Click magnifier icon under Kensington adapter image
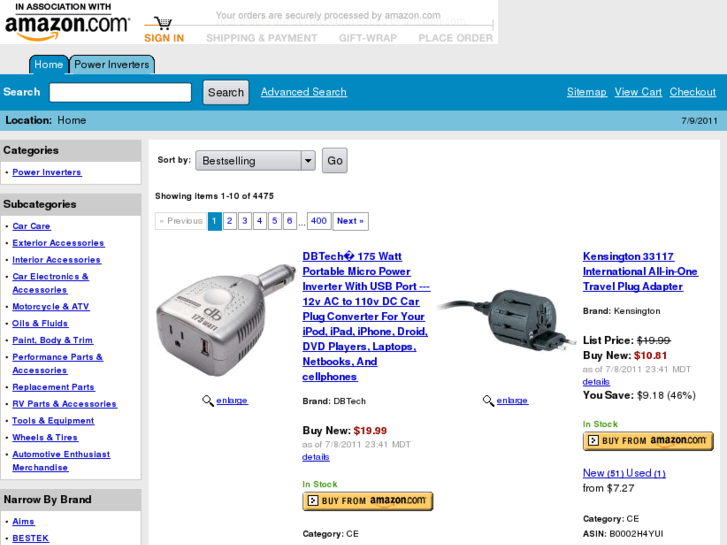 pos(488,400)
